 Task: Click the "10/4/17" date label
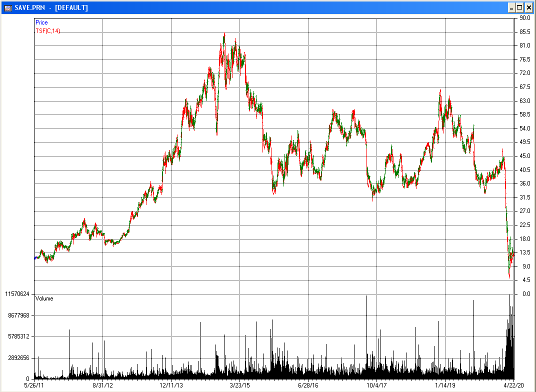coord(376,385)
